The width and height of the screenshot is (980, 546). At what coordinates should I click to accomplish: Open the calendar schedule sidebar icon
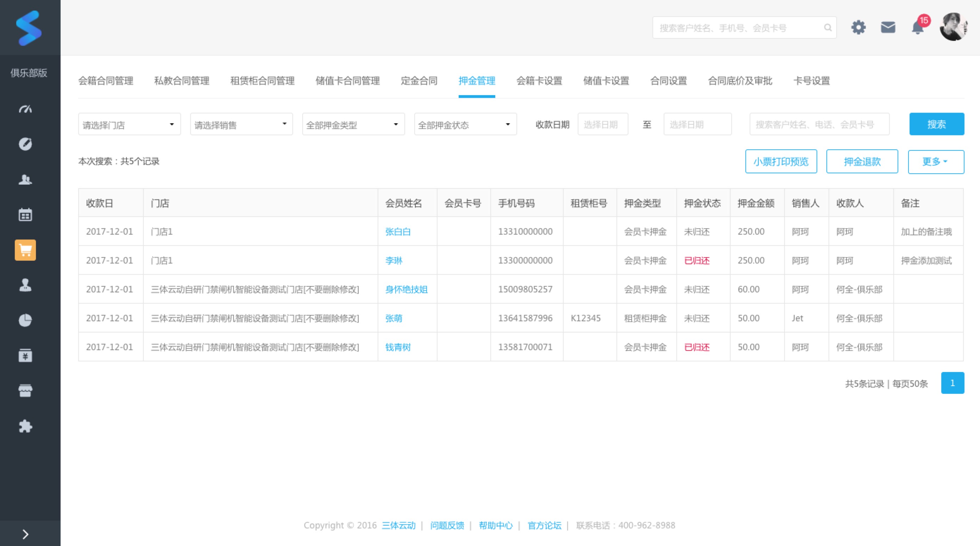(25, 215)
